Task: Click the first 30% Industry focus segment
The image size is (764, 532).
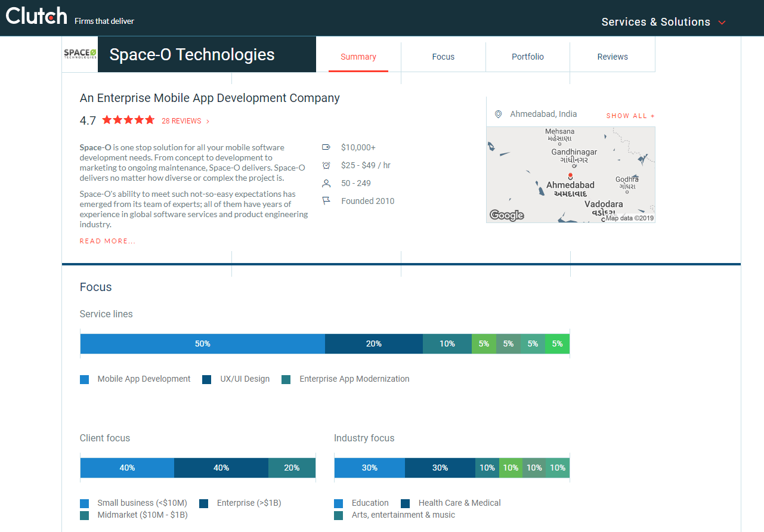Action: (x=370, y=468)
